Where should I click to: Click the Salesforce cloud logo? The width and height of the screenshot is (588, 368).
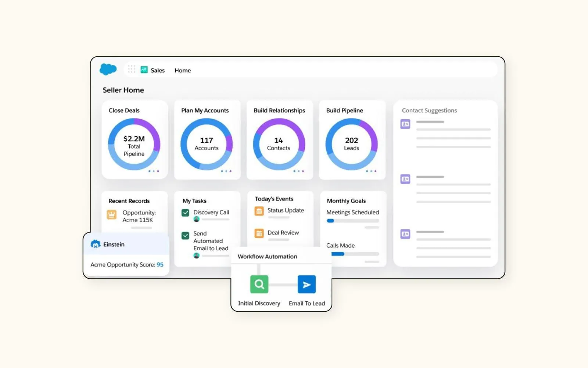click(x=107, y=69)
